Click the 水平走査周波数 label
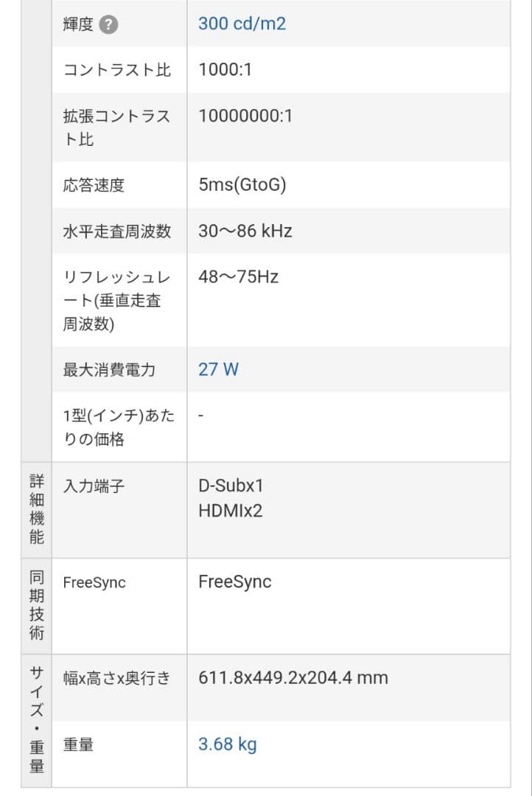 pyautogui.click(x=116, y=231)
